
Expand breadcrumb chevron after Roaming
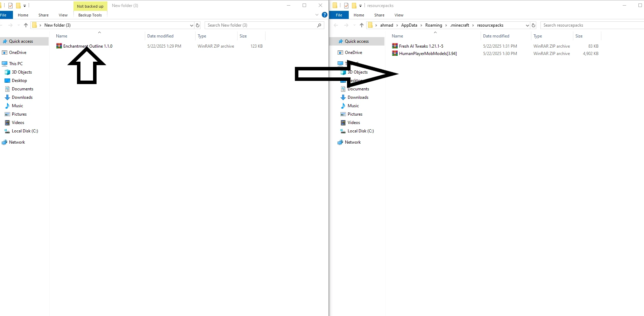pyautogui.click(x=446, y=25)
